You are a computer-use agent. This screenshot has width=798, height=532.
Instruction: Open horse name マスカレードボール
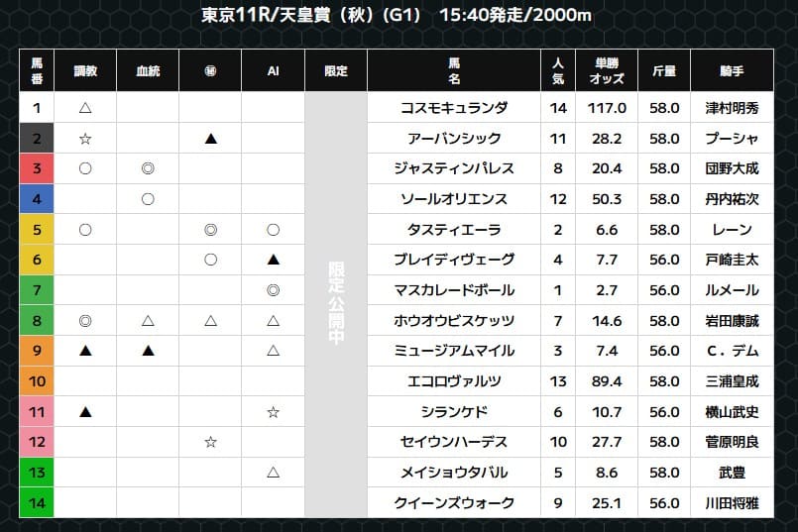coord(454,290)
